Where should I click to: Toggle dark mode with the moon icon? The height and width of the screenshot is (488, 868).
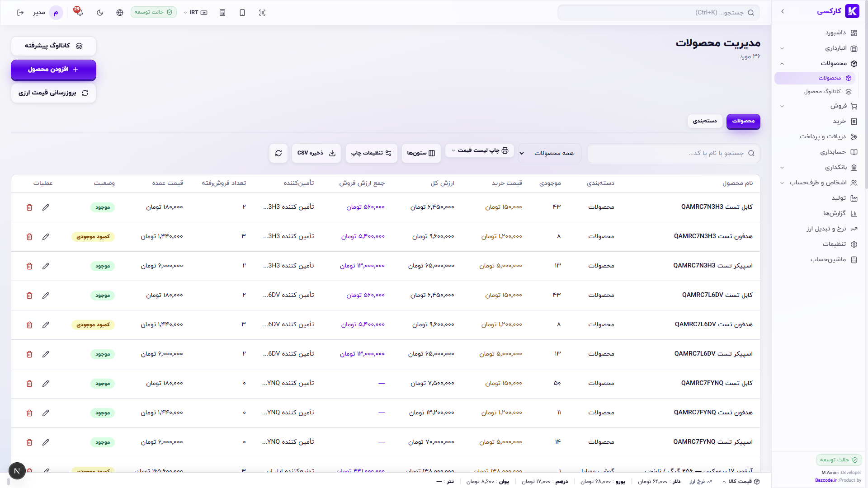100,13
